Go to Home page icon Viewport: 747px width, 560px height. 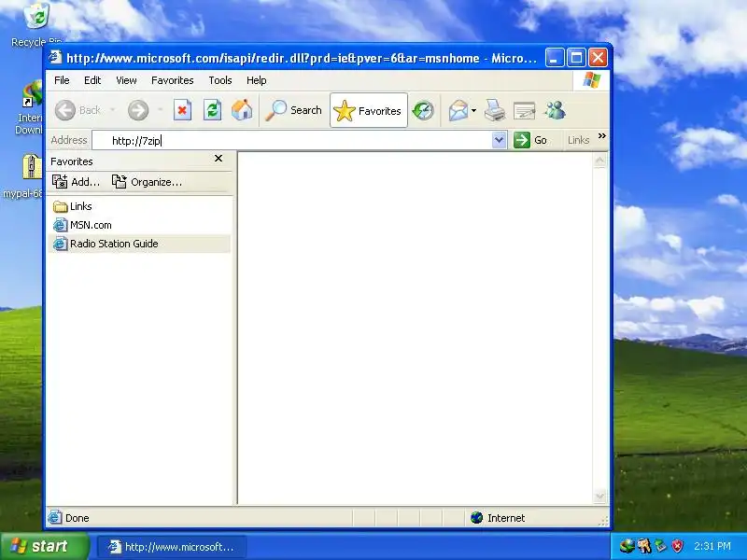242,110
